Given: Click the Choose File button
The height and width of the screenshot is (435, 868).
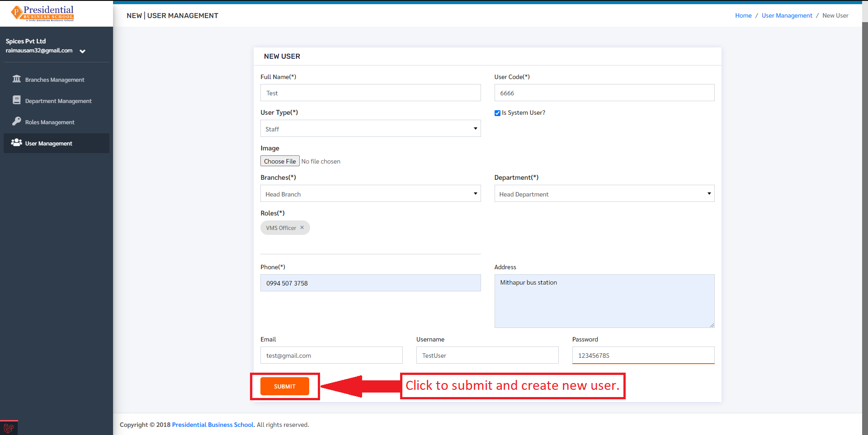Looking at the screenshot, I should pos(280,161).
